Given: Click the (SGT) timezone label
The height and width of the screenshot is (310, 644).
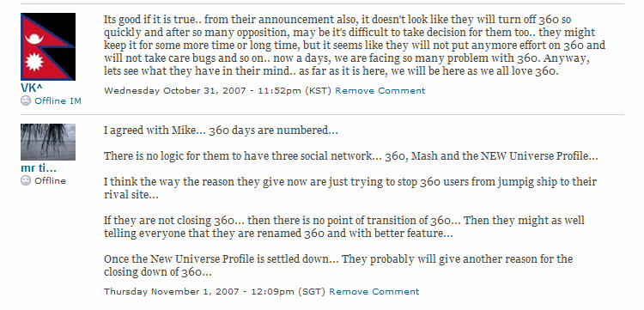Looking at the screenshot, I should pyautogui.click(x=312, y=291).
